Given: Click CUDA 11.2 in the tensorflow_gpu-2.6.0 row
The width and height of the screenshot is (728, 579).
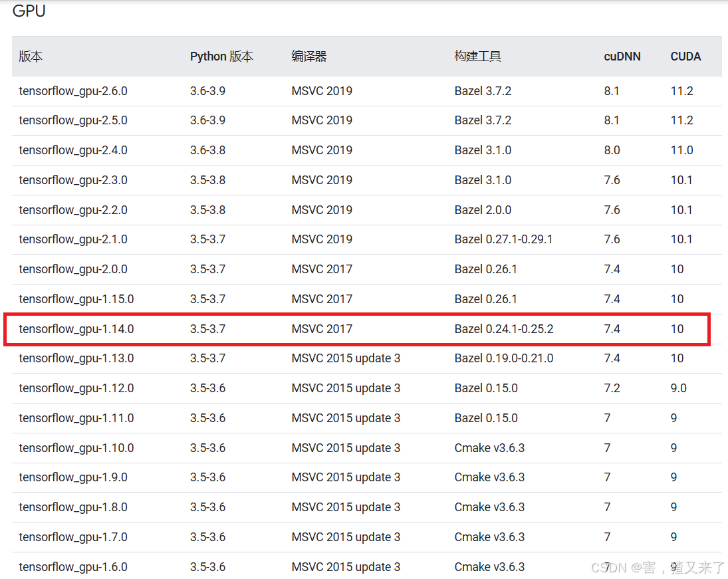Looking at the screenshot, I should (x=681, y=91).
